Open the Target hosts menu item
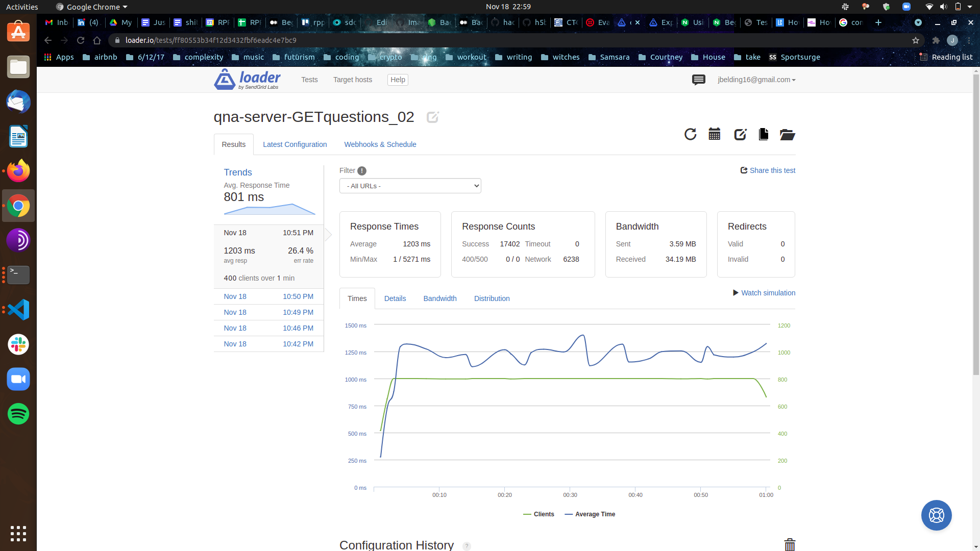The image size is (980, 551). point(352,80)
